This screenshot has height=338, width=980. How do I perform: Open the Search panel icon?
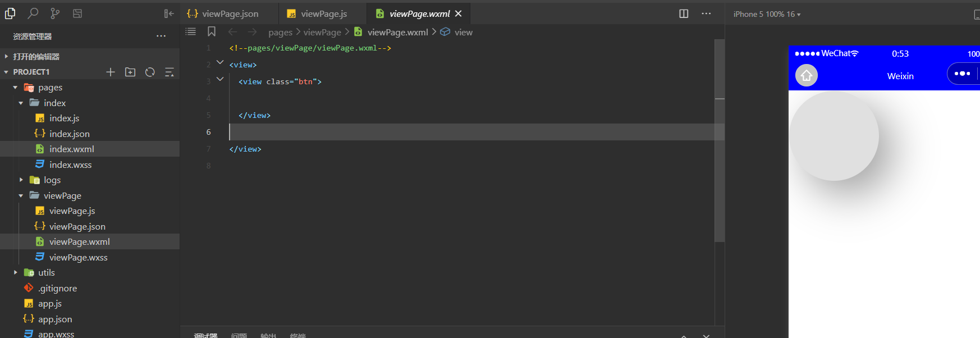[x=33, y=13]
